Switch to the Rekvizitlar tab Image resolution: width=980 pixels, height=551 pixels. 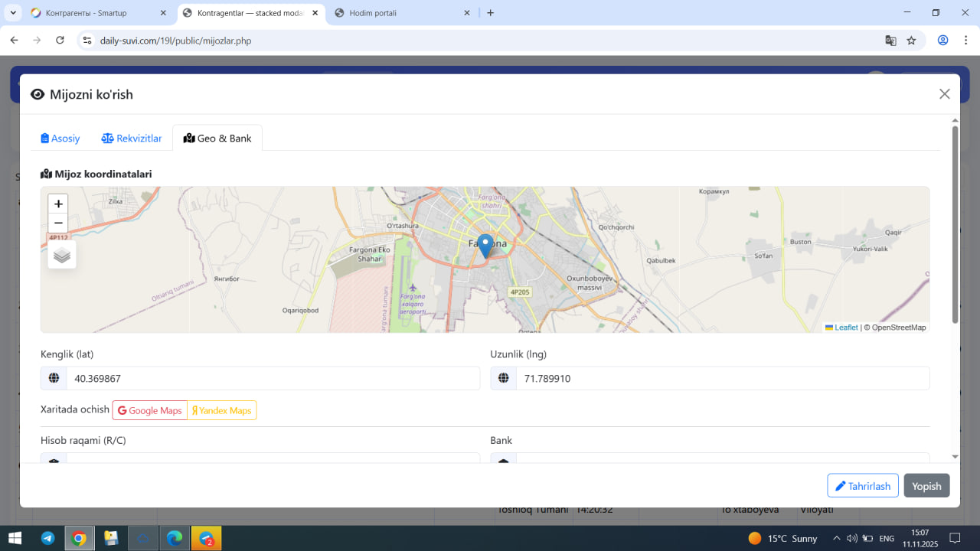click(x=132, y=139)
